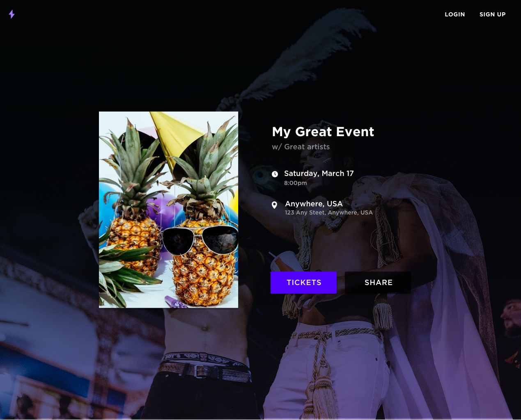521x420 pixels.
Task: Click the 8:00pm event time
Action: pos(296,183)
